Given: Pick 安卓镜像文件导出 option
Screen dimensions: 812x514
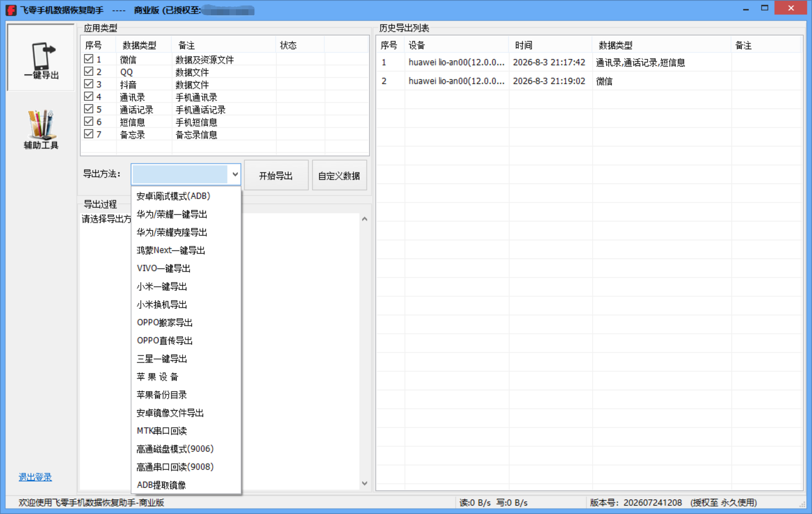Looking at the screenshot, I should 186,413.
